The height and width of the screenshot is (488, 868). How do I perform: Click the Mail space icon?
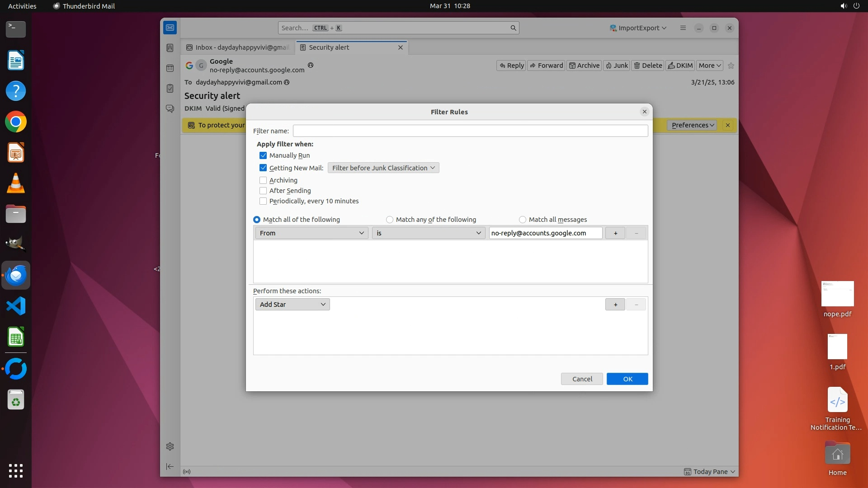click(x=170, y=28)
